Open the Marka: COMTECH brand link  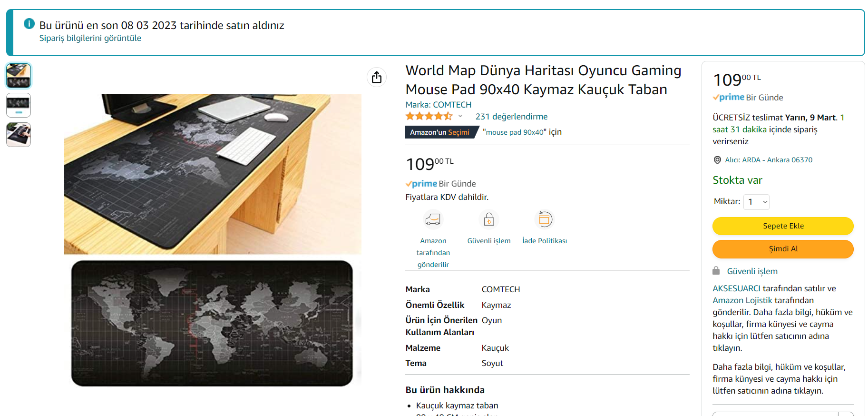439,105
